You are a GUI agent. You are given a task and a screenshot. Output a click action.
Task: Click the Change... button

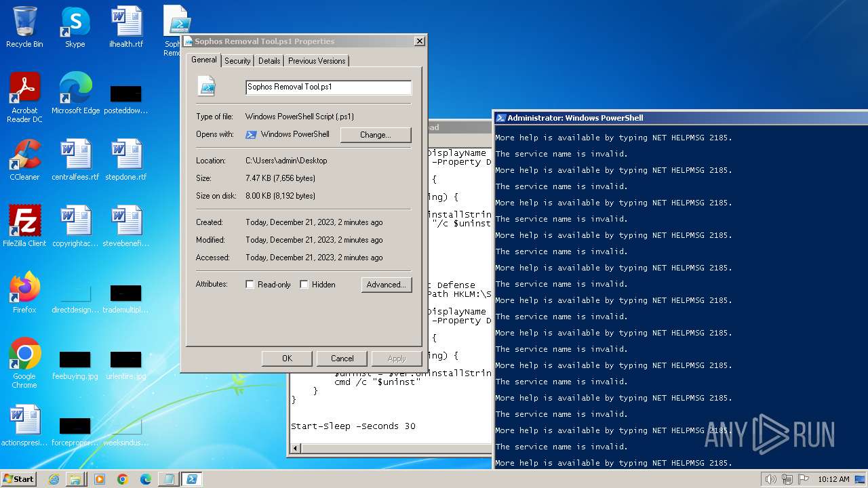click(x=376, y=135)
